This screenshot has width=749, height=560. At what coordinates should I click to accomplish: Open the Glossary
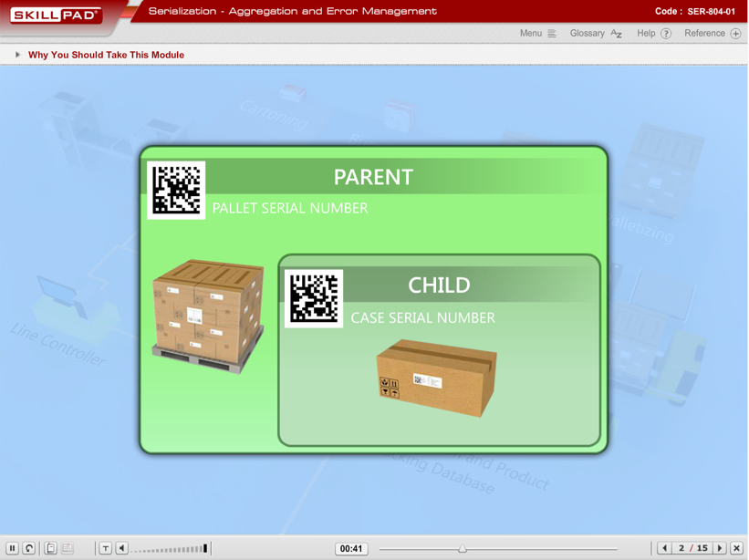[596, 34]
